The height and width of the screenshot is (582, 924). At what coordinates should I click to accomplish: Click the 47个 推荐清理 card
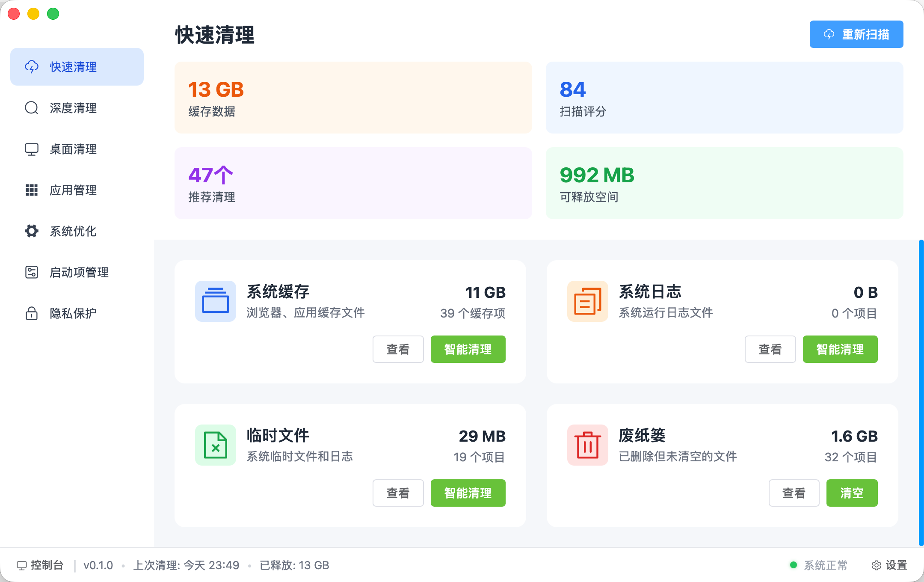pos(353,183)
